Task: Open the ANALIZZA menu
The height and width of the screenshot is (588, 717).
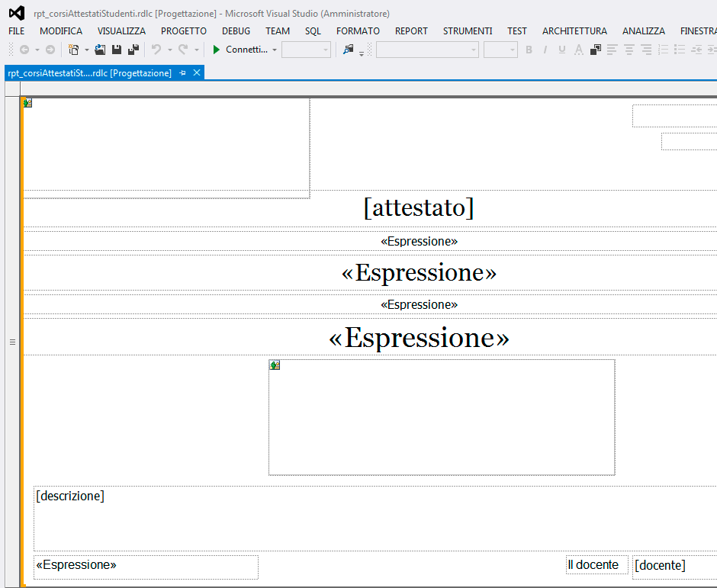Action: pyautogui.click(x=643, y=31)
